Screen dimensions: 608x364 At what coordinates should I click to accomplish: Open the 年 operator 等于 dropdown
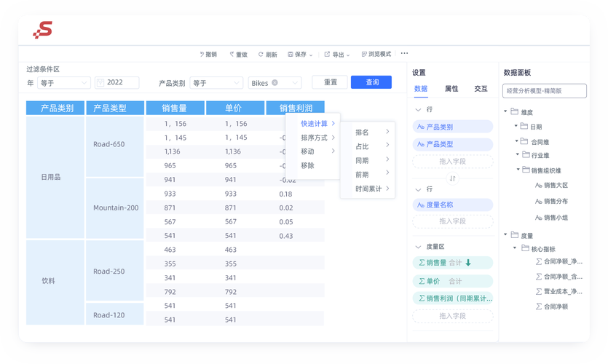pos(64,82)
